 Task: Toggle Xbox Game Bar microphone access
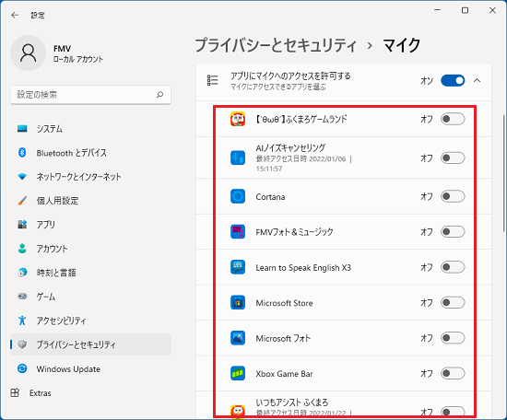[453, 373]
